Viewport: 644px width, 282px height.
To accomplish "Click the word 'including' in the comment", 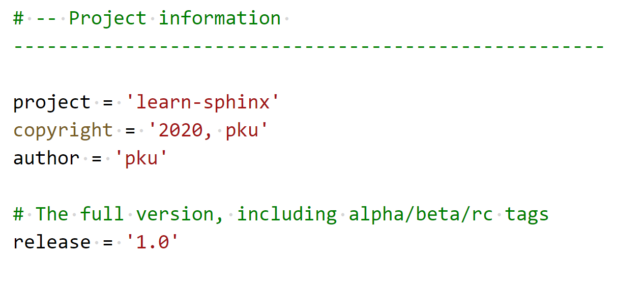I will [x=286, y=214].
